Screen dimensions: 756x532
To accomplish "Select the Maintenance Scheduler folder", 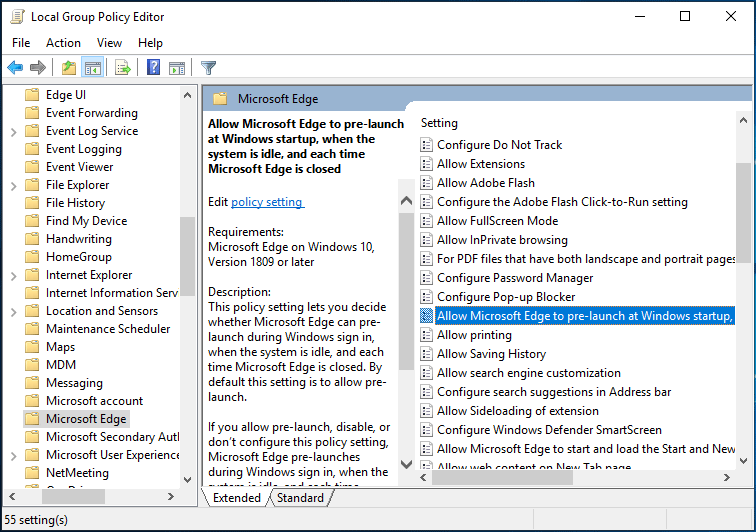I will tap(108, 329).
